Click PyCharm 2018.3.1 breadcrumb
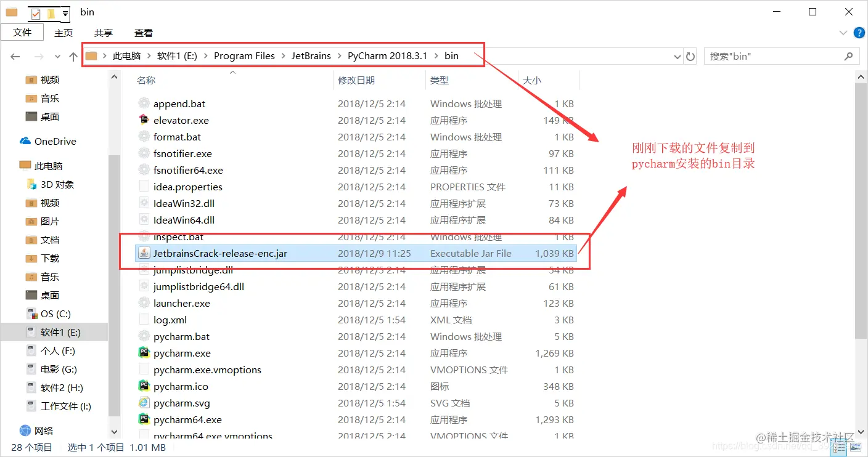The image size is (868, 457). [x=387, y=55]
